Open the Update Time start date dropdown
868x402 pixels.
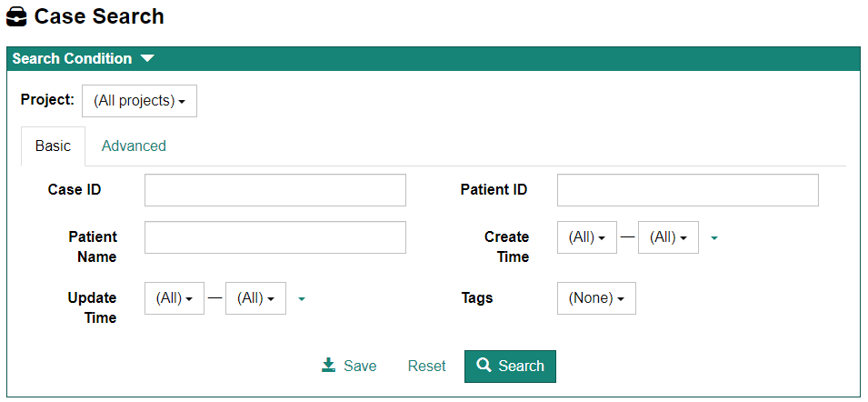(174, 298)
